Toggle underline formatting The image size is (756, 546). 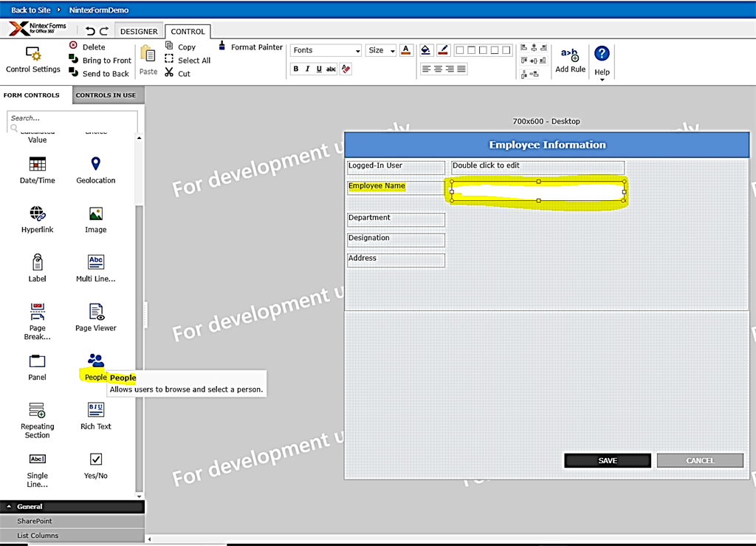(x=320, y=68)
